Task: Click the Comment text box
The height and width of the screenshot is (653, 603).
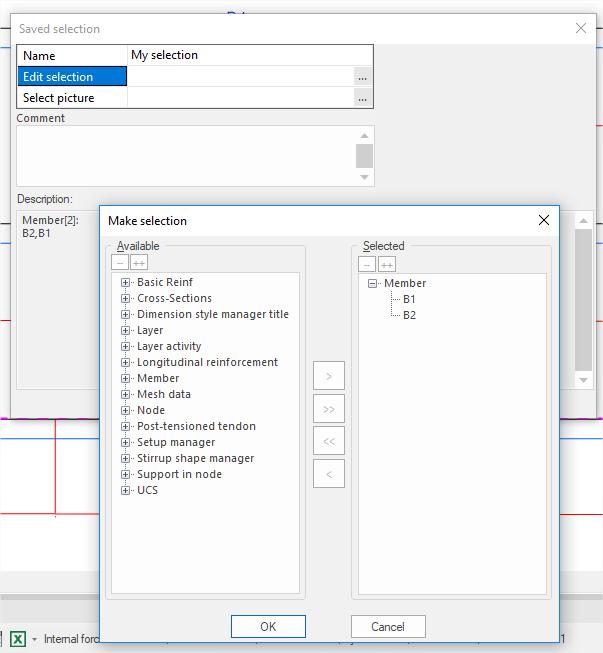Action: pos(186,155)
